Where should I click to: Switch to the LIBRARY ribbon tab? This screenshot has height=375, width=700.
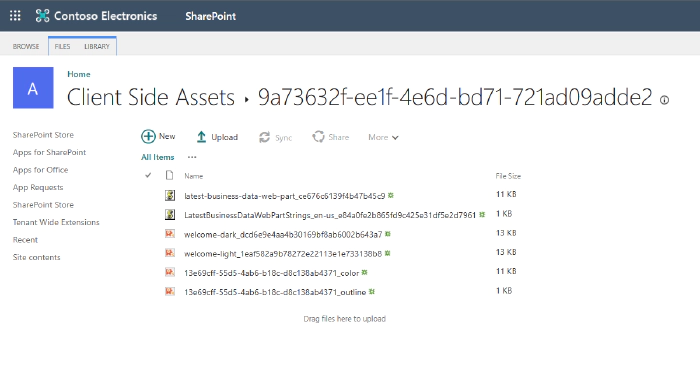click(97, 46)
